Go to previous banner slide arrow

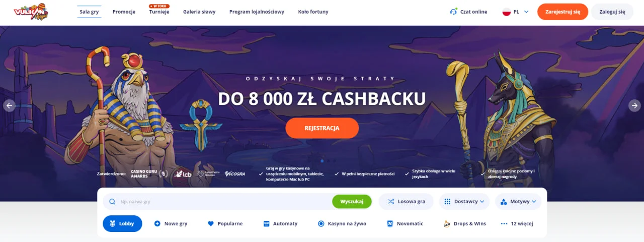tap(9, 105)
